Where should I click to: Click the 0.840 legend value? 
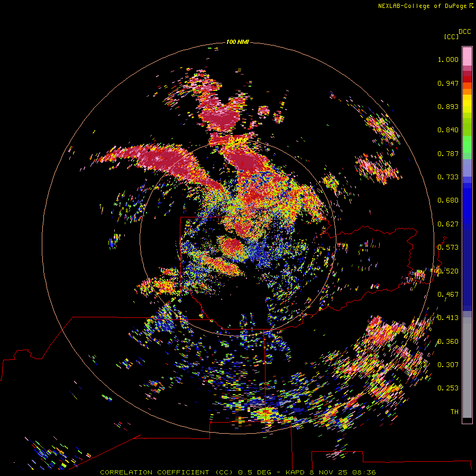tap(448, 130)
